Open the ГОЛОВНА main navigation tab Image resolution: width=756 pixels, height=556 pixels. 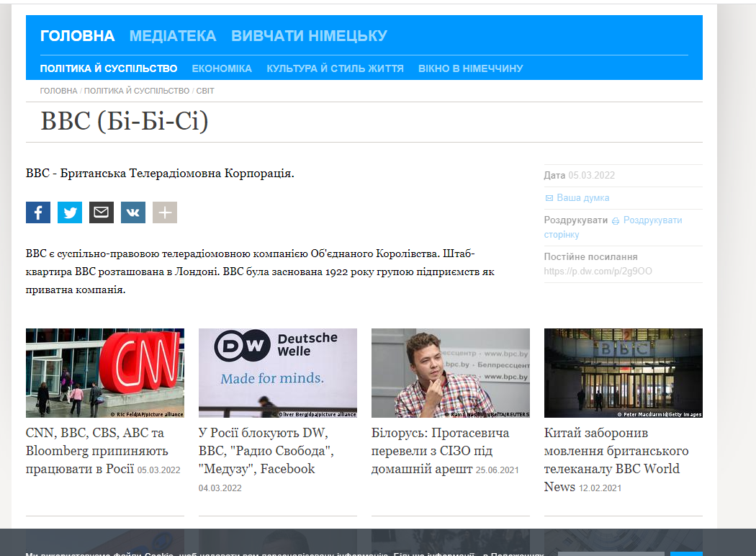[x=77, y=36]
